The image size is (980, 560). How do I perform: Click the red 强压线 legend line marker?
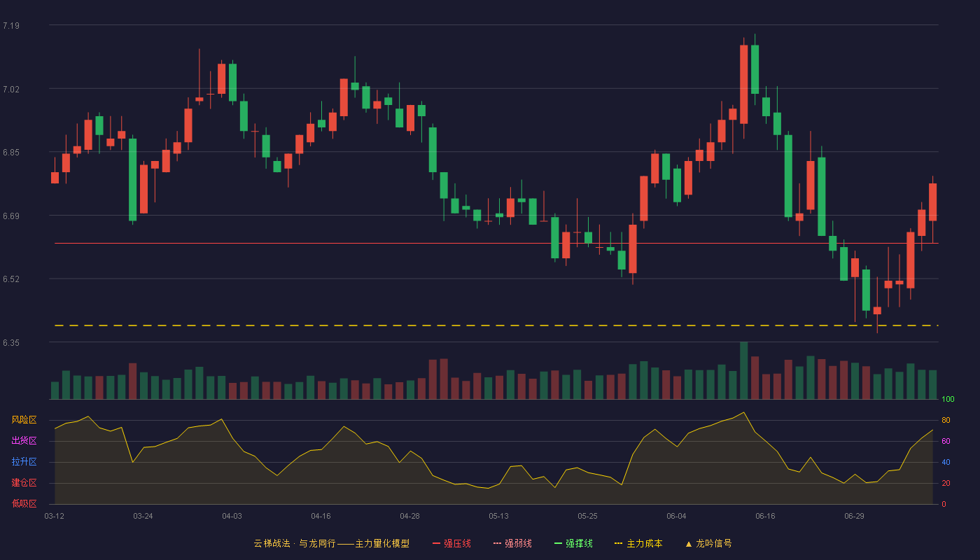pyautogui.click(x=436, y=543)
